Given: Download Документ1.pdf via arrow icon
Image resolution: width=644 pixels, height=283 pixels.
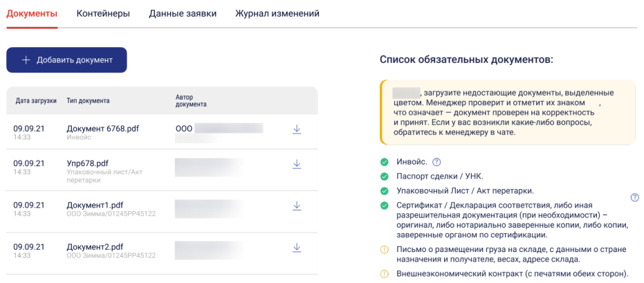Looking at the screenshot, I should (297, 206).
